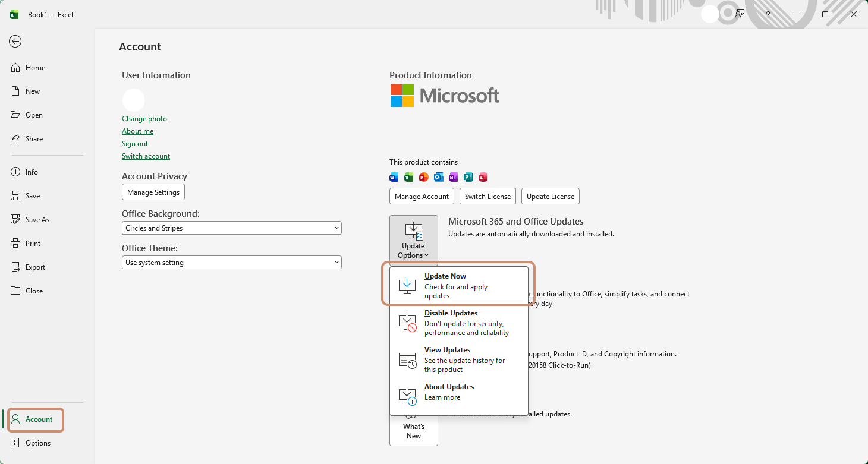
Task: Click the Microsoft logo under Product Information
Action: tap(445, 95)
